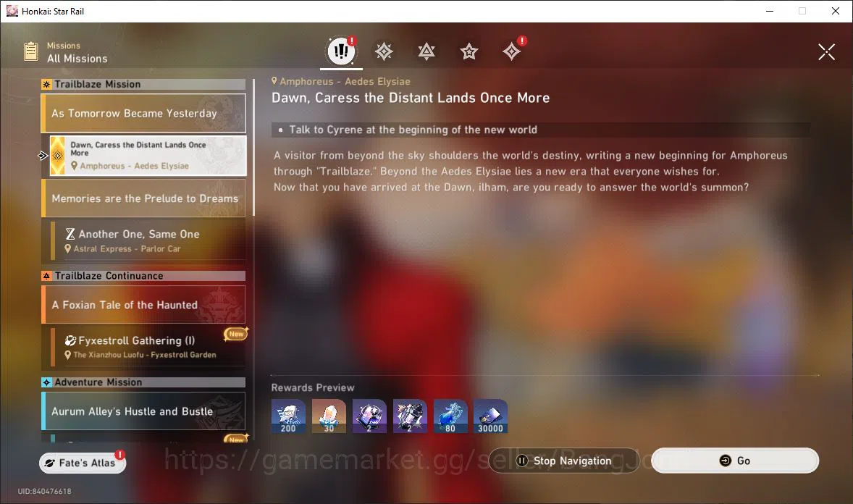The width and height of the screenshot is (853, 504).
Task: Click the navigation tracking arrow marker
Action: pos(43,156)
